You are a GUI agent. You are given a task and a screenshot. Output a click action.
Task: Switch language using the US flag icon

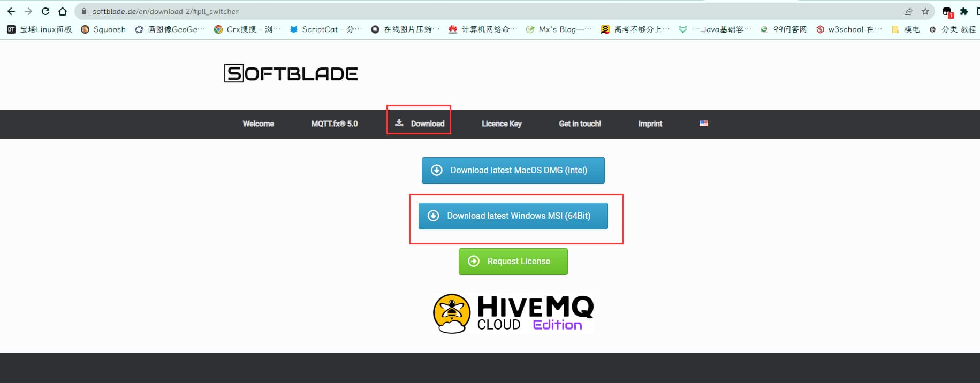(x=703, y=124)
